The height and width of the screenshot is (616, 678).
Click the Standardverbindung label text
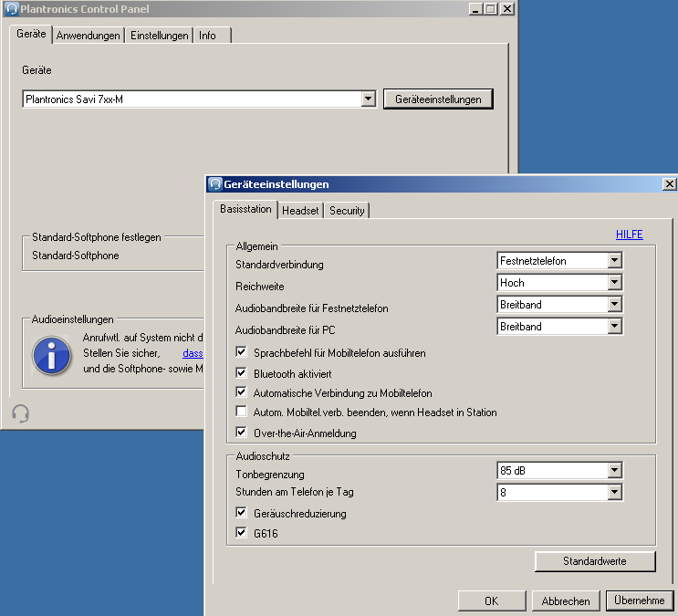click(279, 265)
